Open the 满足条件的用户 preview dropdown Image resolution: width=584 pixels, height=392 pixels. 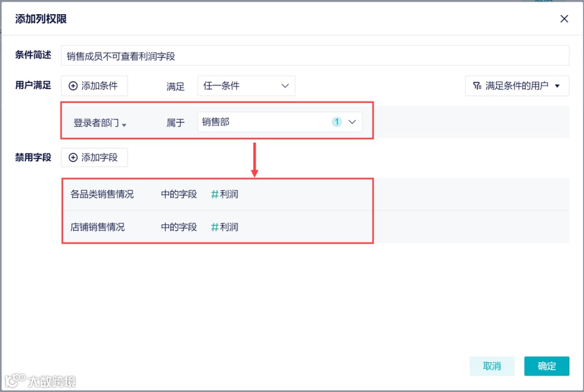(516, 85)
